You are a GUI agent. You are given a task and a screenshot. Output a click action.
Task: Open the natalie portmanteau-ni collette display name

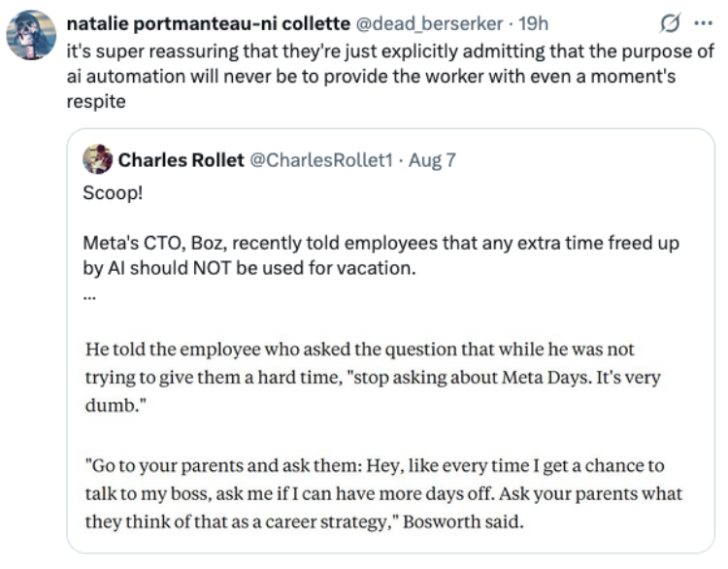(x=209, y=23)
